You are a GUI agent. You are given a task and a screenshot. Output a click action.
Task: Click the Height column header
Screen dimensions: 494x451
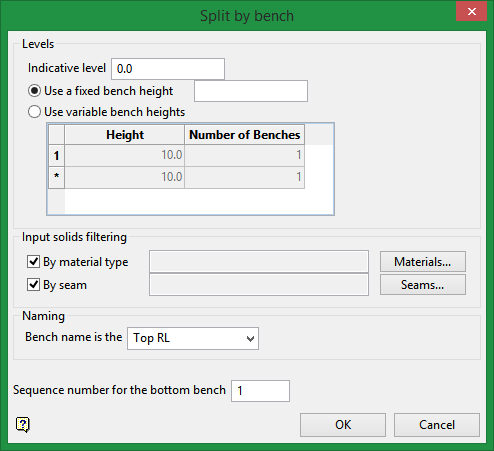pyautogui.click(x=125, y=135)
